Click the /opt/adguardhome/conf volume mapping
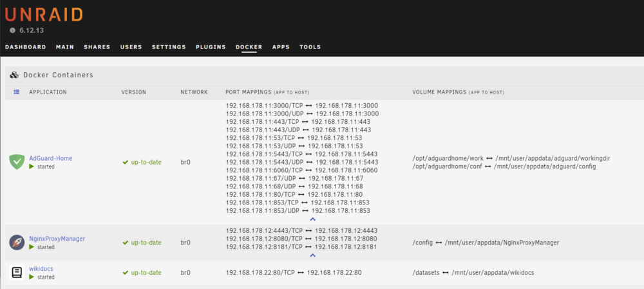Screen dimensions: 644x289 504,166
